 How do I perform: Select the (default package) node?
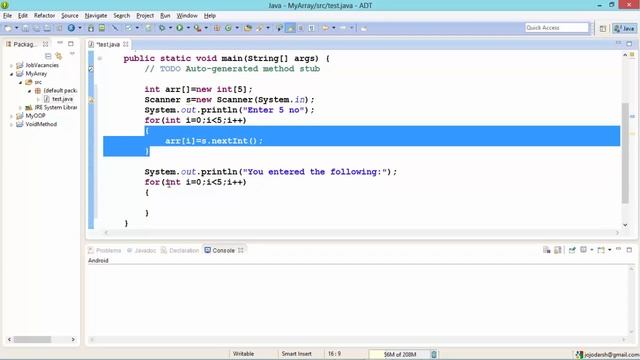pyautogui.click(x=56, y=91)
